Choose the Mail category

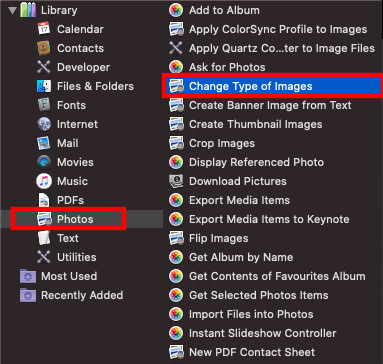pos(68,143)
